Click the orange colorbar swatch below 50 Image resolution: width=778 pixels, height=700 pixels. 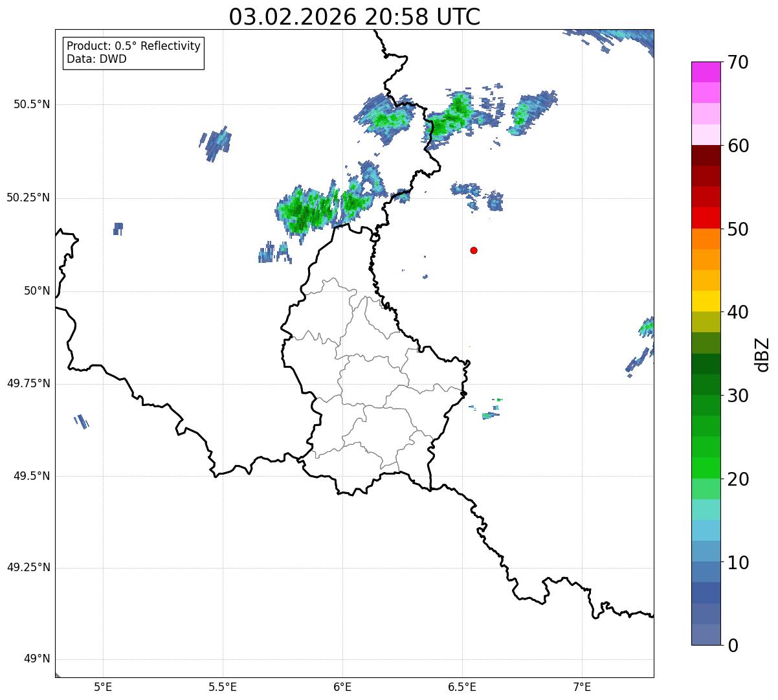click(x=706, y=239)
